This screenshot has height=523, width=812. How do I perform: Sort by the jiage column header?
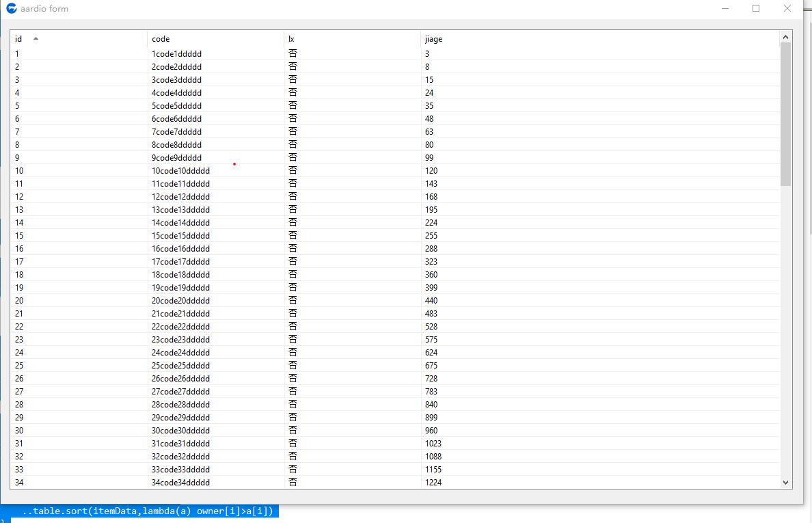tap(600, 39)
